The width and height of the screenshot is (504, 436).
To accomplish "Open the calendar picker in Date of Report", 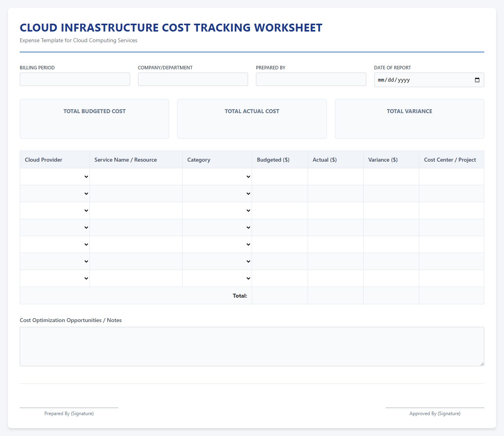I will (x=477, y=80).
